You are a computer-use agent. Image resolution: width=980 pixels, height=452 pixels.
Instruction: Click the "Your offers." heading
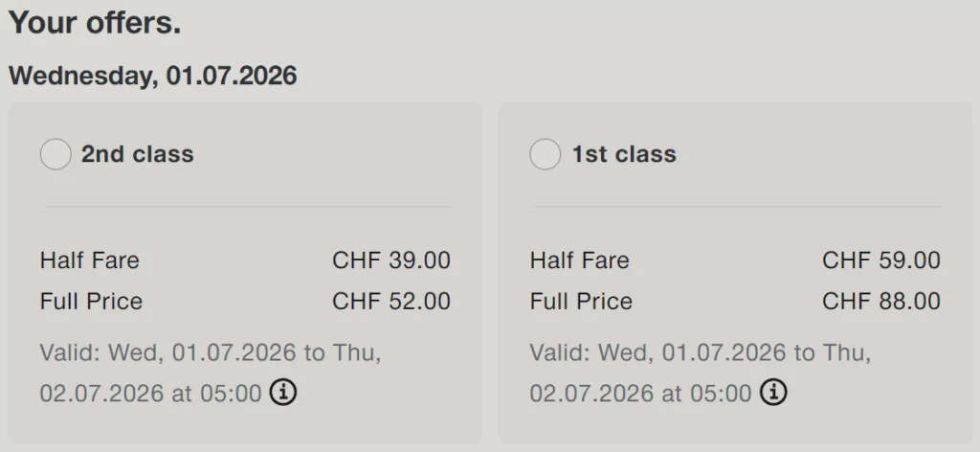coord(95,24)
